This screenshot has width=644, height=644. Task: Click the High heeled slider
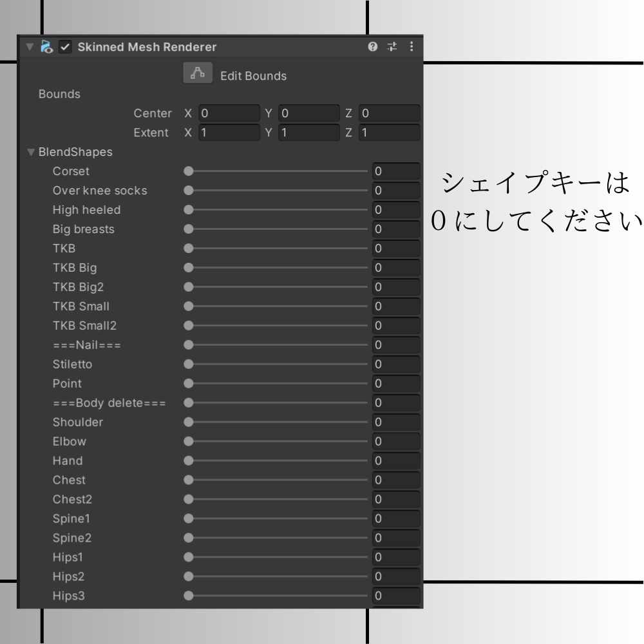(276, 210)
